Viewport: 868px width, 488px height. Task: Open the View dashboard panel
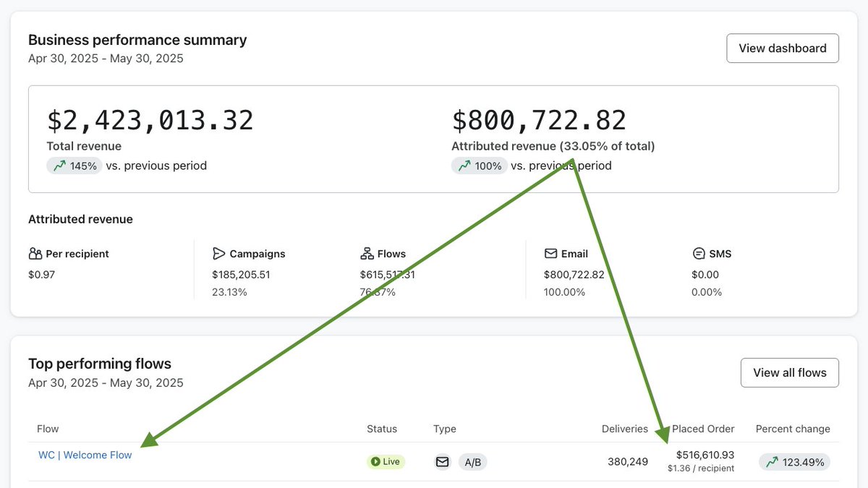782,48
